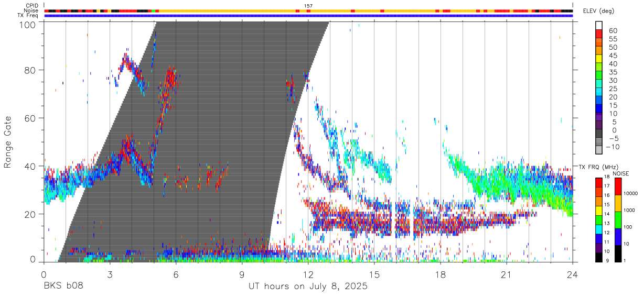Click range gate tick label 100
644x297 pixels.
pos(28,25)
